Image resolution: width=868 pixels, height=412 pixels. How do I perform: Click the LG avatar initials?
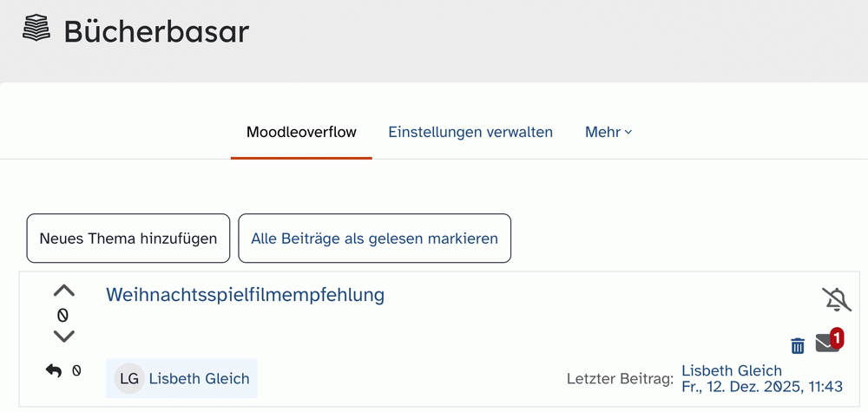pos(129,378)
